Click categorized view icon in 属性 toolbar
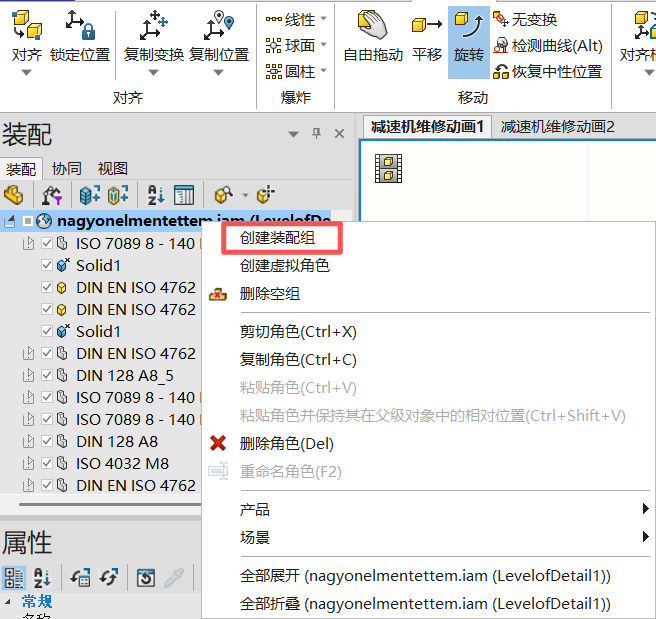 click(14, 578)
